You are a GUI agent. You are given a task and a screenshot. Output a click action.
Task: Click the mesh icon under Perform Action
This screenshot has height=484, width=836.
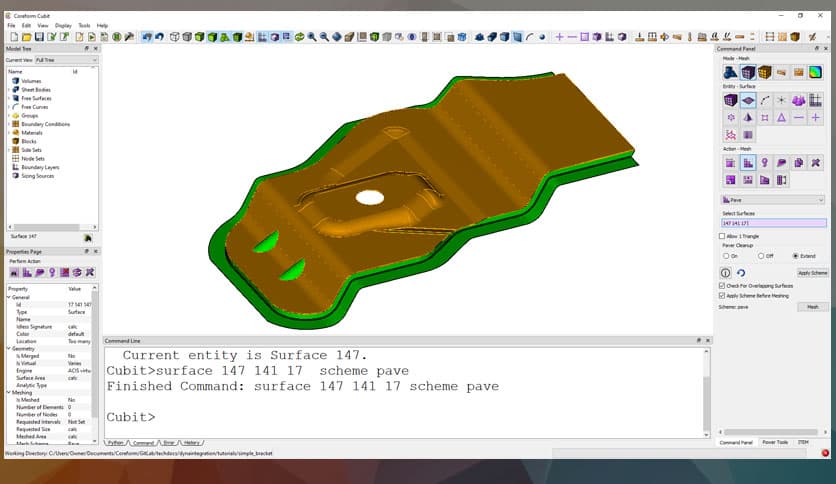click(27, 272)
